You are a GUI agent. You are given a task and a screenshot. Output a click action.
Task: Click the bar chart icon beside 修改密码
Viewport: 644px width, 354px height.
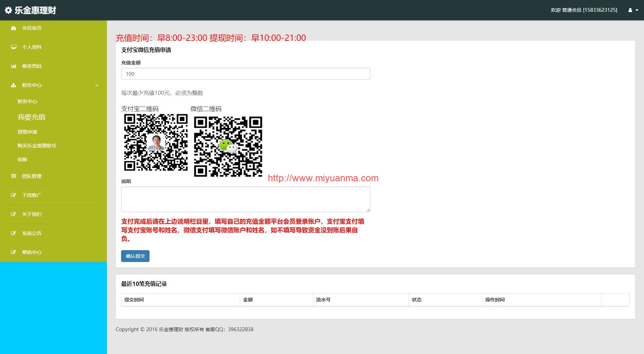(x=13, y=66)
